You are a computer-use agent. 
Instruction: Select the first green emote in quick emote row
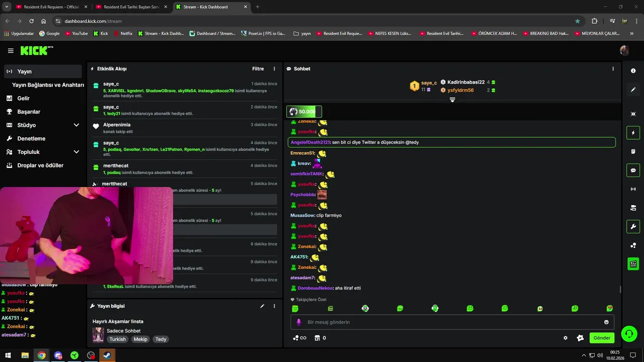point(295,308)
